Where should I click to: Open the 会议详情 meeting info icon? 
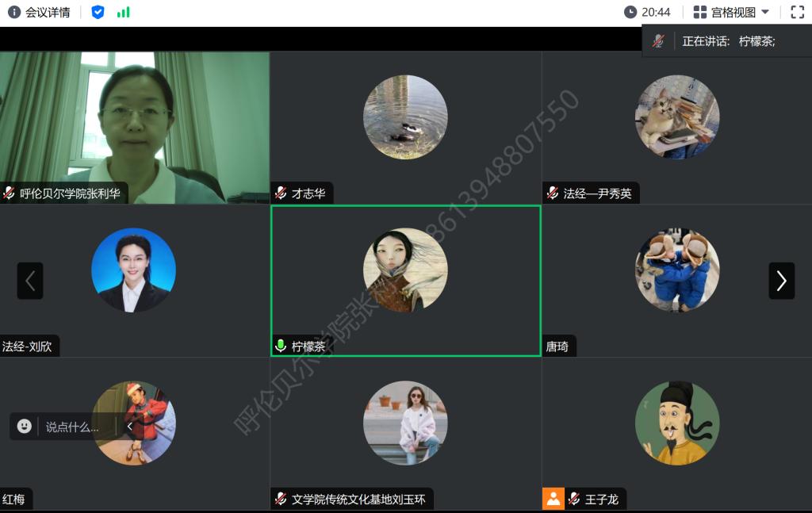pyautogui.click(x=14, y=12)
